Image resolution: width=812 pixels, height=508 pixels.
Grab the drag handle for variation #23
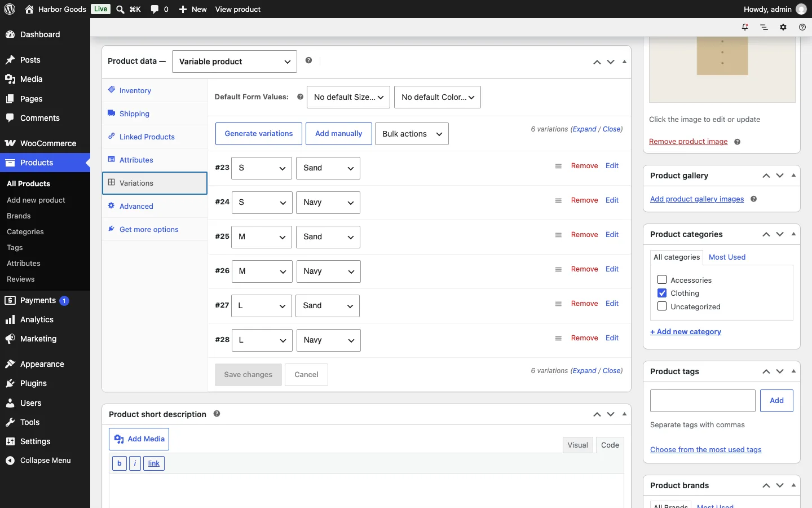coord(558,167)
